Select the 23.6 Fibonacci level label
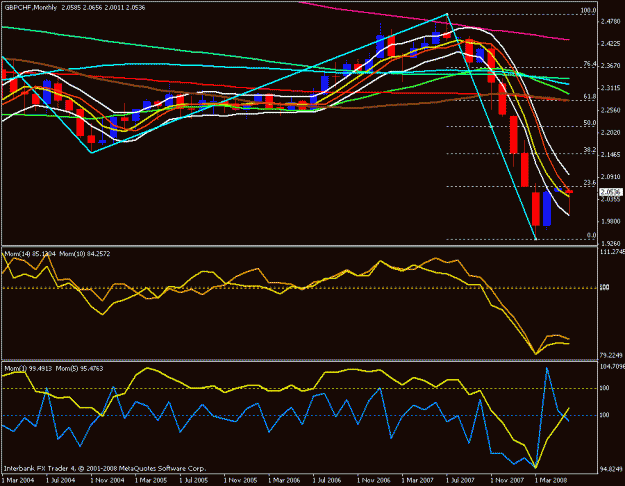 coord(590,183)
